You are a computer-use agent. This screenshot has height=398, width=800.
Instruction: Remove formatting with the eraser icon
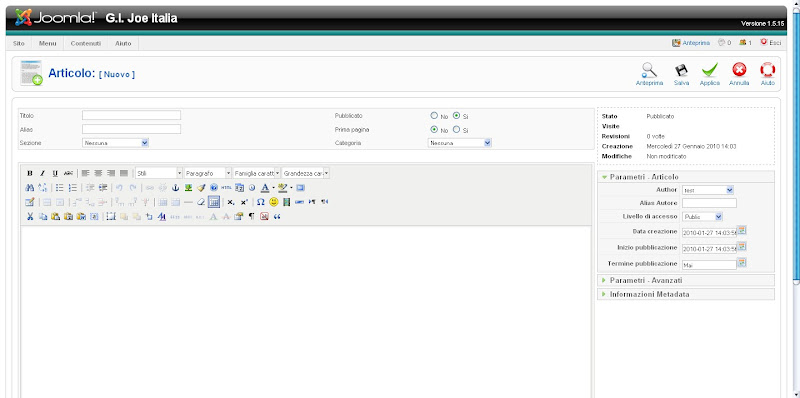point(201,202)
